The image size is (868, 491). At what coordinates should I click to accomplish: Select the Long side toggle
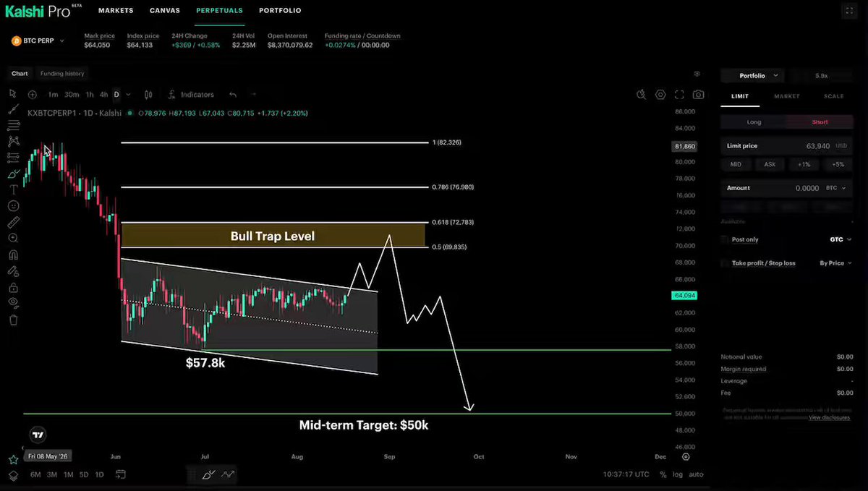[x=754, y=122]
